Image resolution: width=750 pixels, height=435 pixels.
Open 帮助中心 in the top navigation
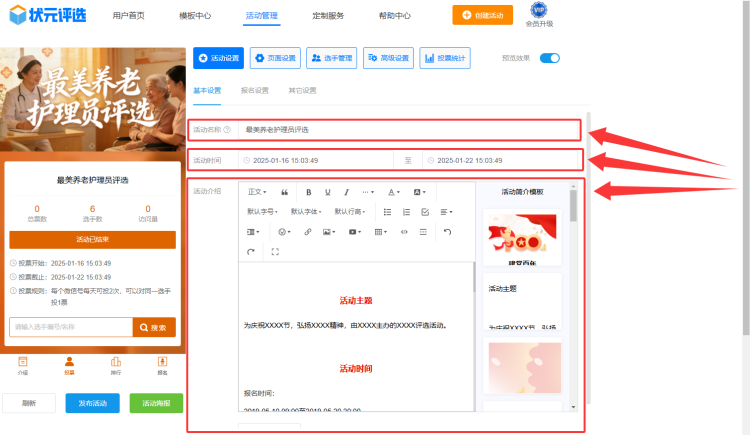click(x=395, y=15)
